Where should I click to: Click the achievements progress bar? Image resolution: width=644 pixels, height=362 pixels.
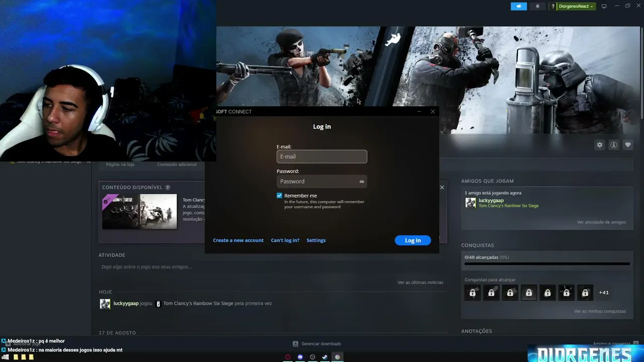pos(547,263)
